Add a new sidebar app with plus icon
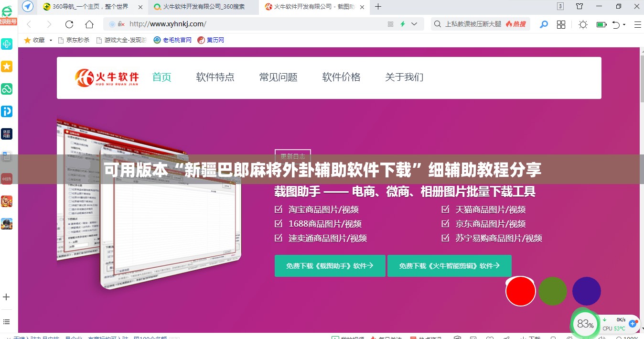 7,297
